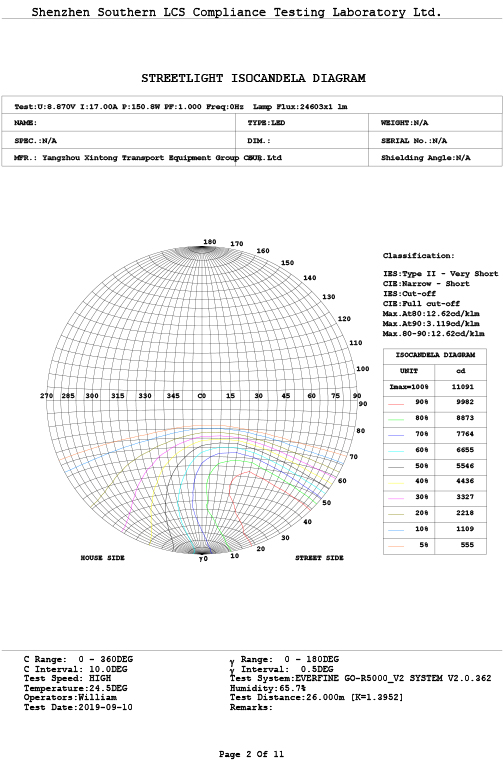504x766 pixels.
Task: Click the Max.At80 value line
Action: [431, 314]
